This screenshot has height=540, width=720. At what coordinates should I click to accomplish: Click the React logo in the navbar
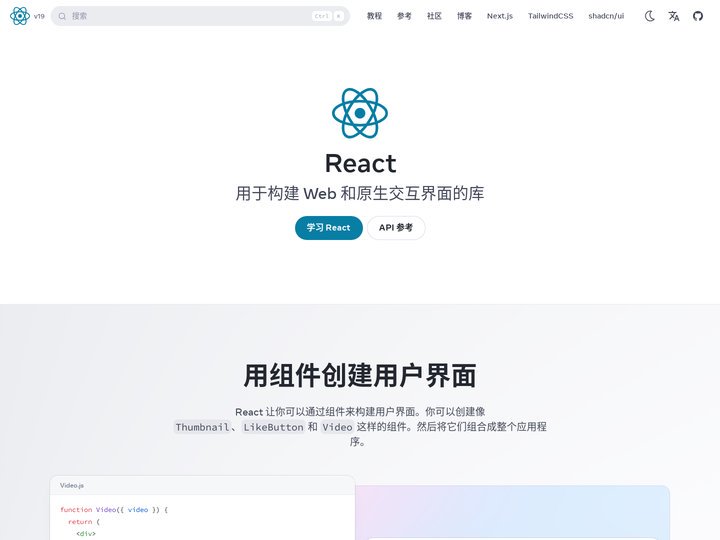pyautogui.click(x=20, y=16)
